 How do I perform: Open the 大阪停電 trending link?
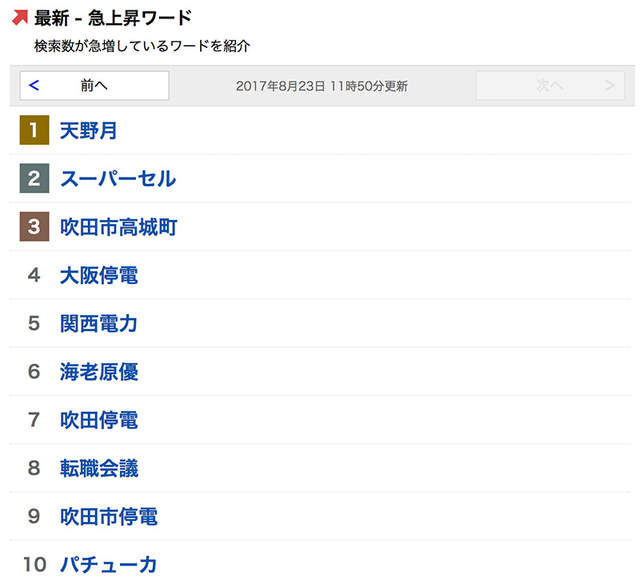(x=98, y=275)
